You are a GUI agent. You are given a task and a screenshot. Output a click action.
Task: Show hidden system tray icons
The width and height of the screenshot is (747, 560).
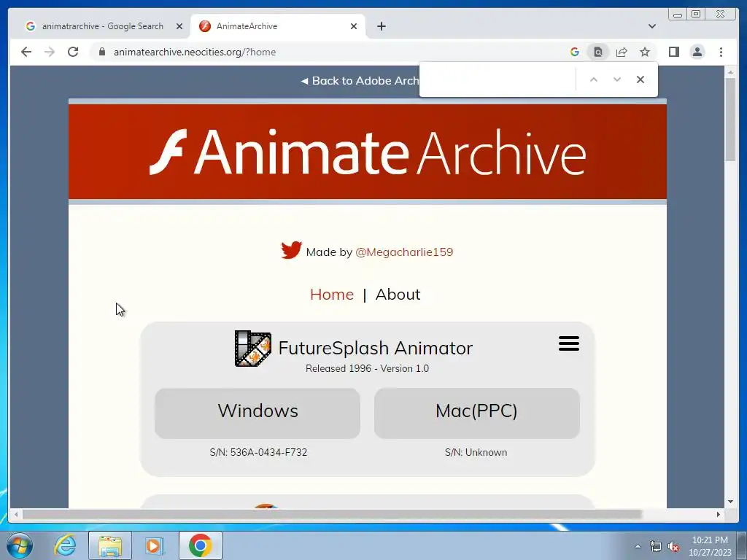(x=638, y=547)
